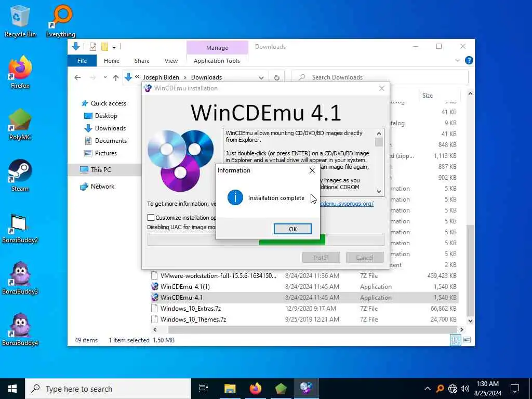Open the recent locations dropdown
The image size is (532, 399).
point(105,77)
